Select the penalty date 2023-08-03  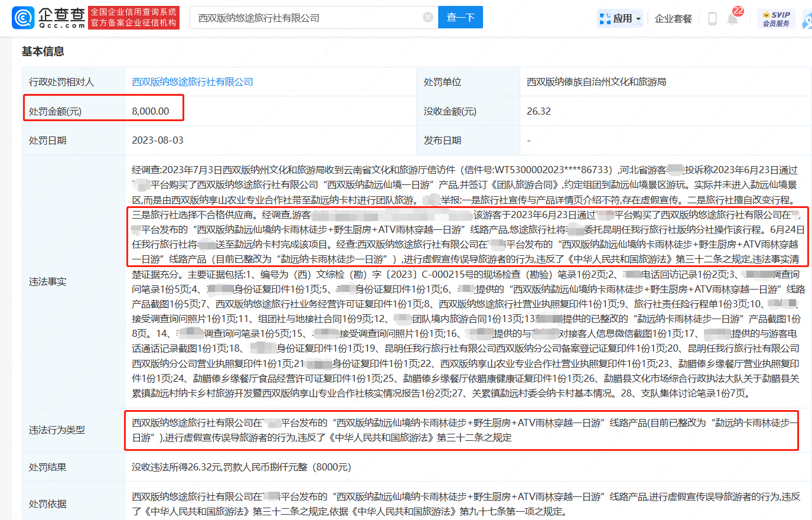158,140
